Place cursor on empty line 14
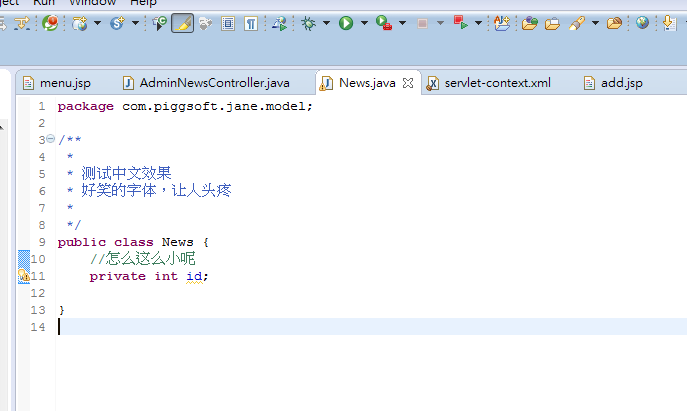This screenshot has width=687, height=411. (x=200, y=327)
